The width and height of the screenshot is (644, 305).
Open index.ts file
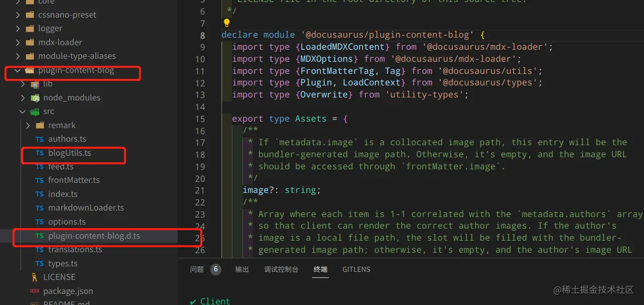click(x=63, y=194)
